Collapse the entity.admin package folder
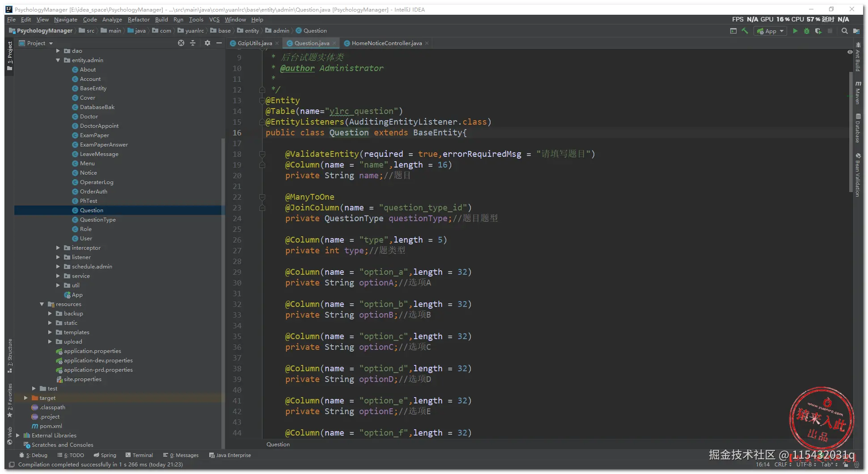The image size is (868, 474). 58,60
